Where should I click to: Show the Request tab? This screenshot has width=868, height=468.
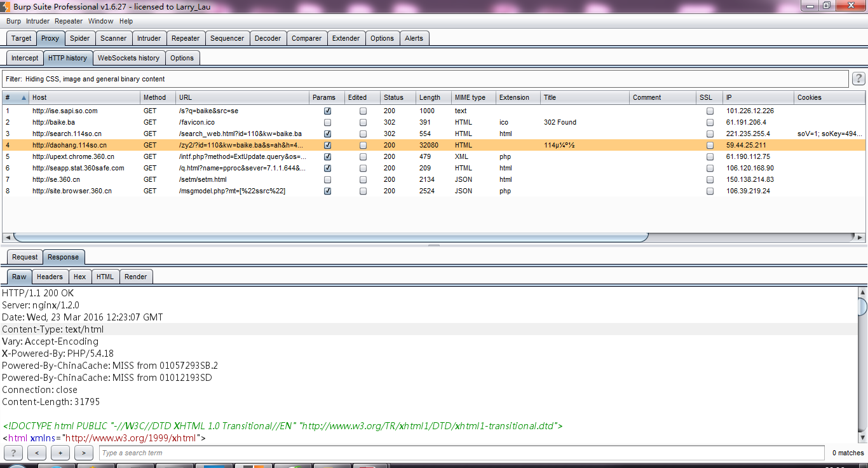[25, 257]
